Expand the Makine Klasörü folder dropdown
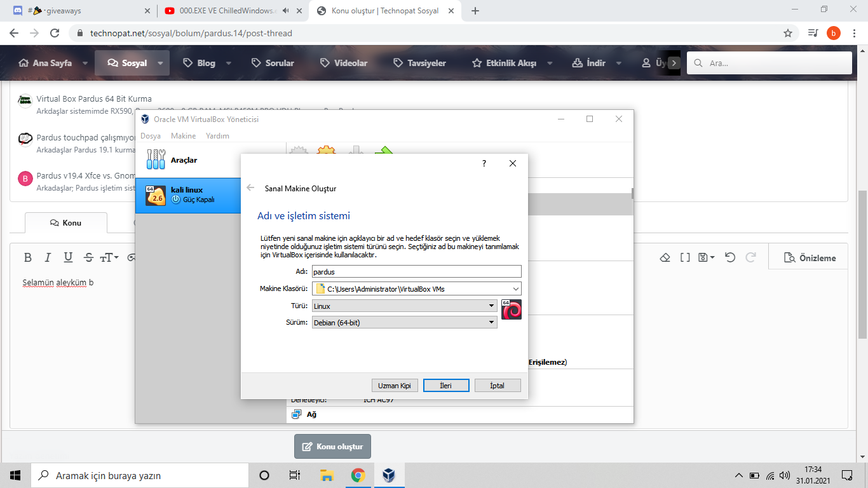 point(515,289)
